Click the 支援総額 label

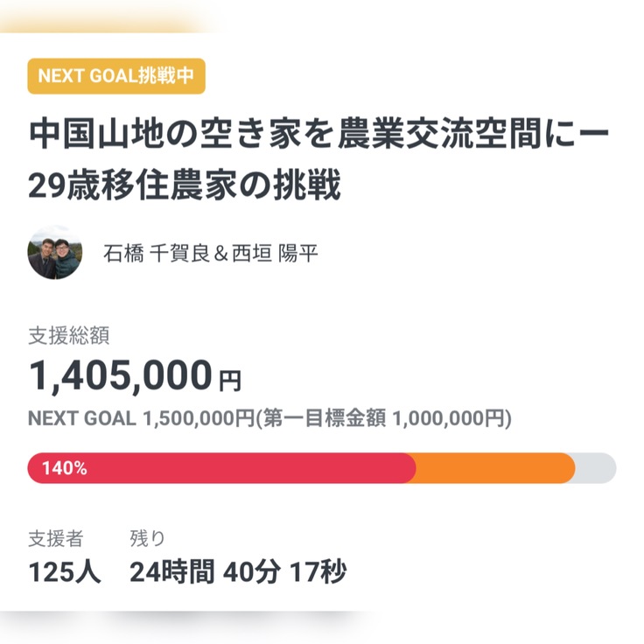(x=68, y=333)
